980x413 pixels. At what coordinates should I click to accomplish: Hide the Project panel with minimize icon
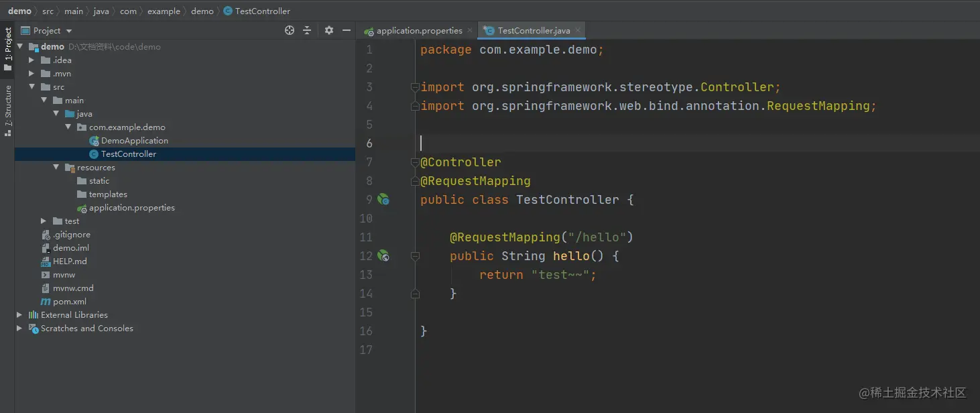[347, 30]
